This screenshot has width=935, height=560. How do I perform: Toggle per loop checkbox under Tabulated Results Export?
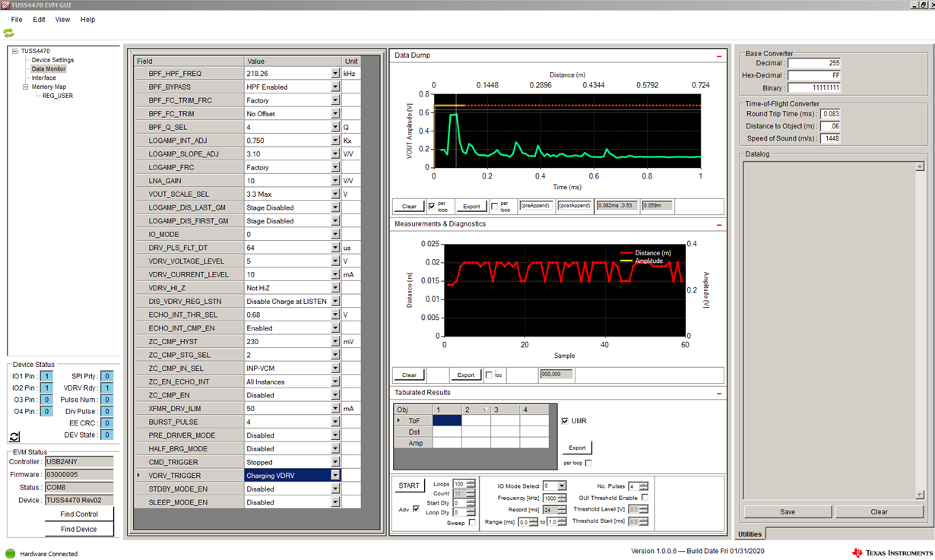click(x=588, y=463)
